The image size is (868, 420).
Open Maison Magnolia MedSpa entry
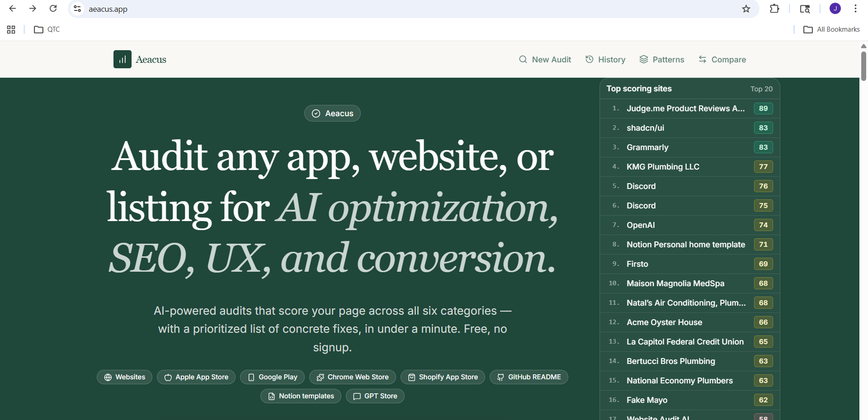[x=690, y=283]
